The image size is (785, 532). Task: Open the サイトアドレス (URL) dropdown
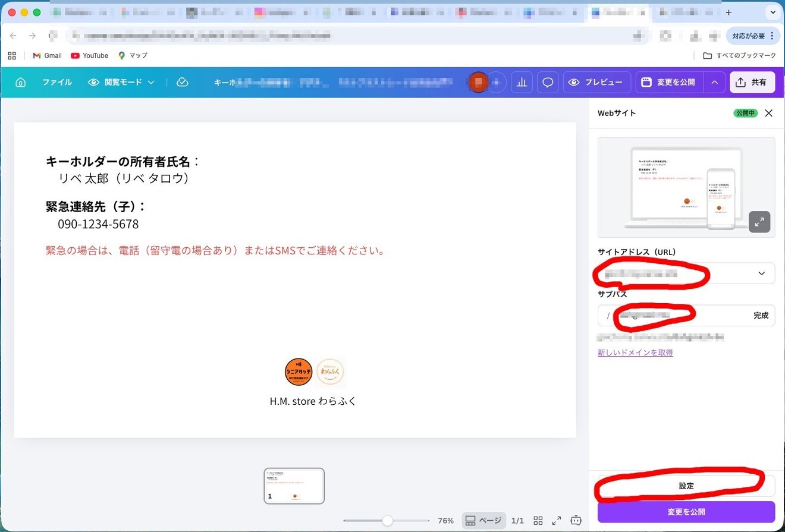click(686, 273)
